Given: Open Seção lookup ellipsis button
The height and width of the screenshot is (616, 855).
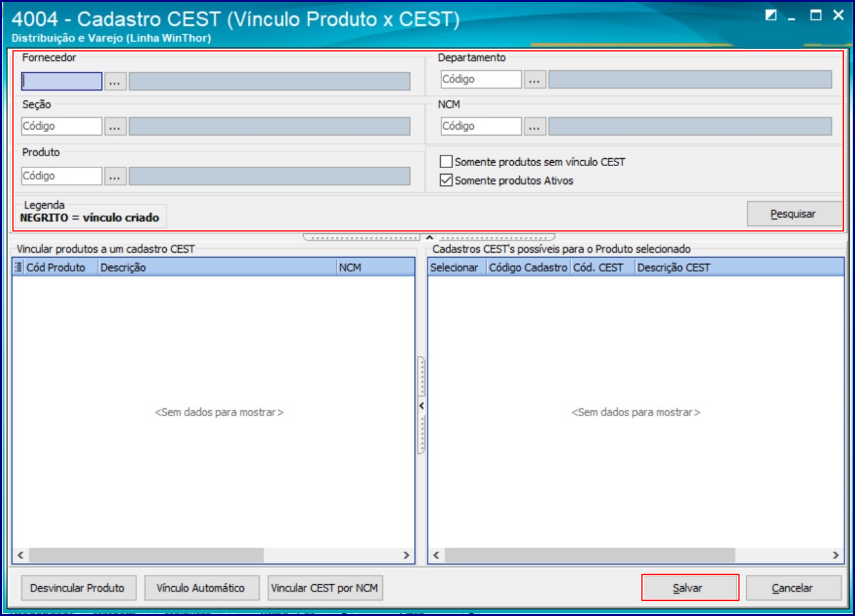Looking at the screenshot, I should tap(115, 126).
